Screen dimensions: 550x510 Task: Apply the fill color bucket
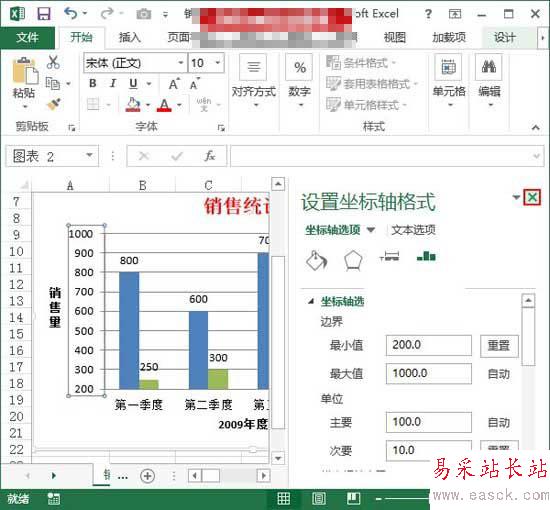tap(133, 105)
